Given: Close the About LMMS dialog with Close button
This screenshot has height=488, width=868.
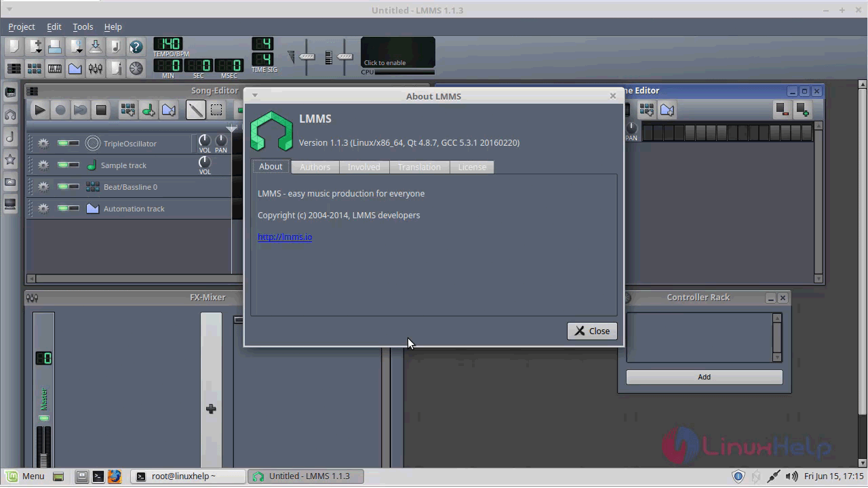Looking at the screenshot, I should [592, 331].
